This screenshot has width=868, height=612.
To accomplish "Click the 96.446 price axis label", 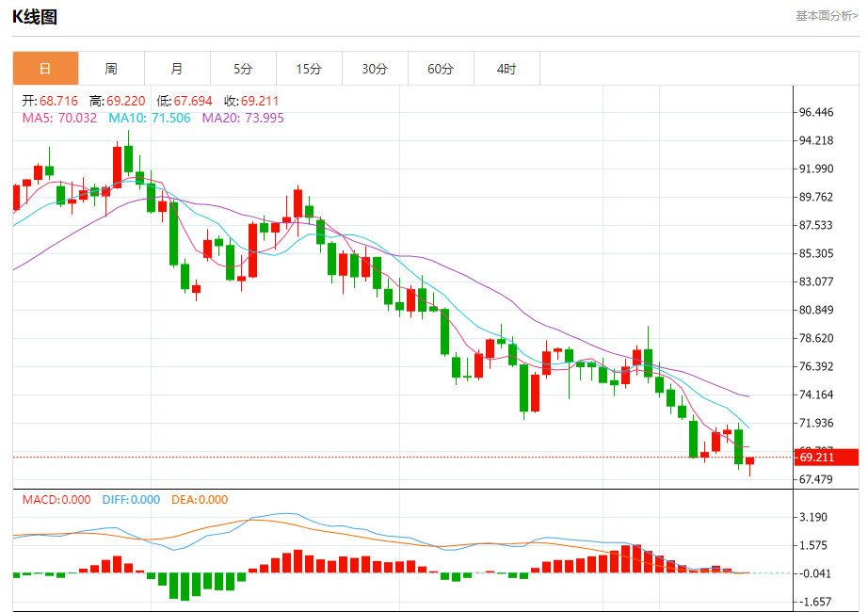I will [x=816, y=112].
